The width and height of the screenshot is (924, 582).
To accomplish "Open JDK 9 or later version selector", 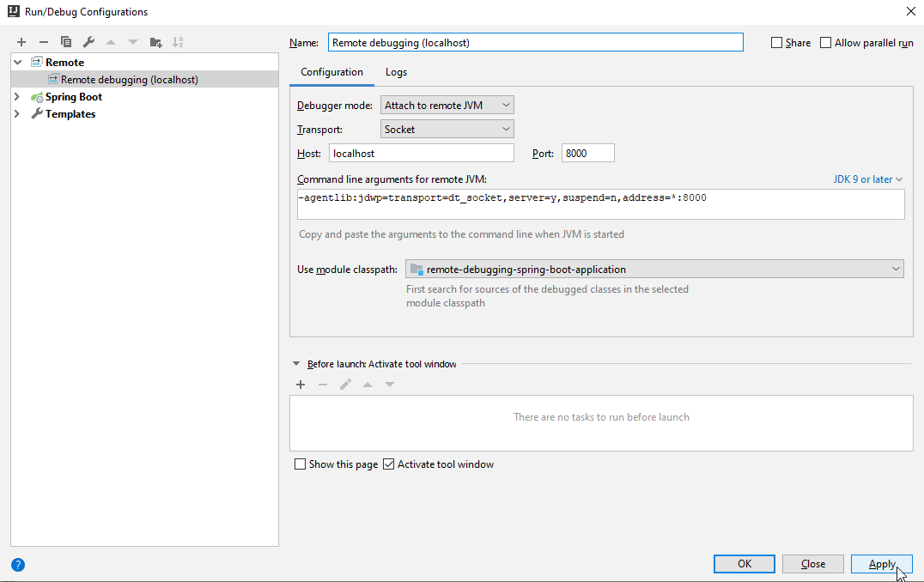I will 867,179.
